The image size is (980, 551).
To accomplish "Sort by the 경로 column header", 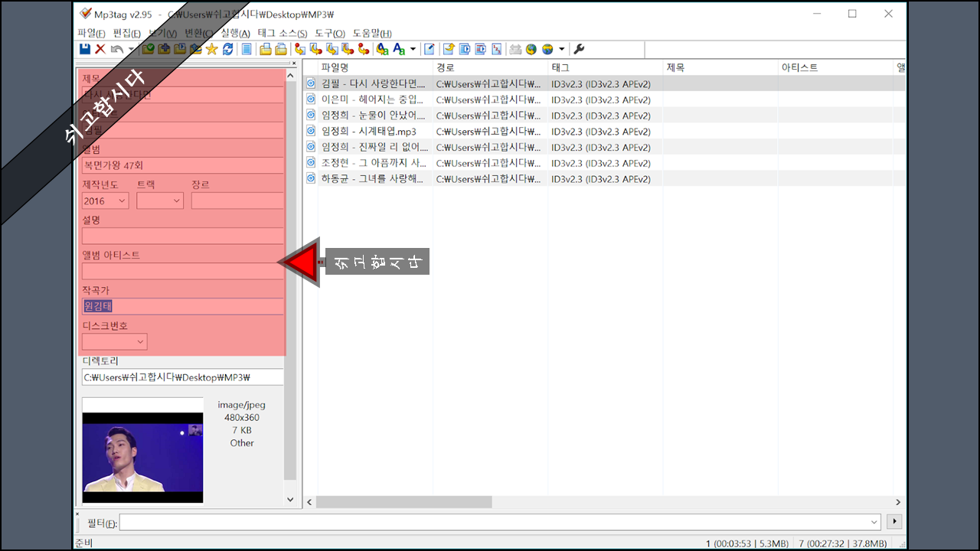I will pos(491,67).
